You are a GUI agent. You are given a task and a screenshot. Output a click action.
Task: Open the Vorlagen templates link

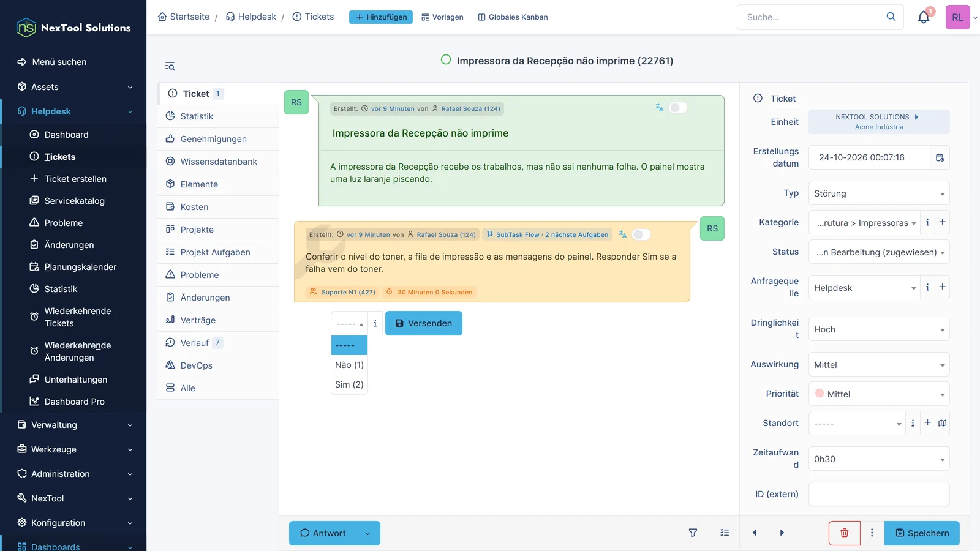tap(442, 17)
